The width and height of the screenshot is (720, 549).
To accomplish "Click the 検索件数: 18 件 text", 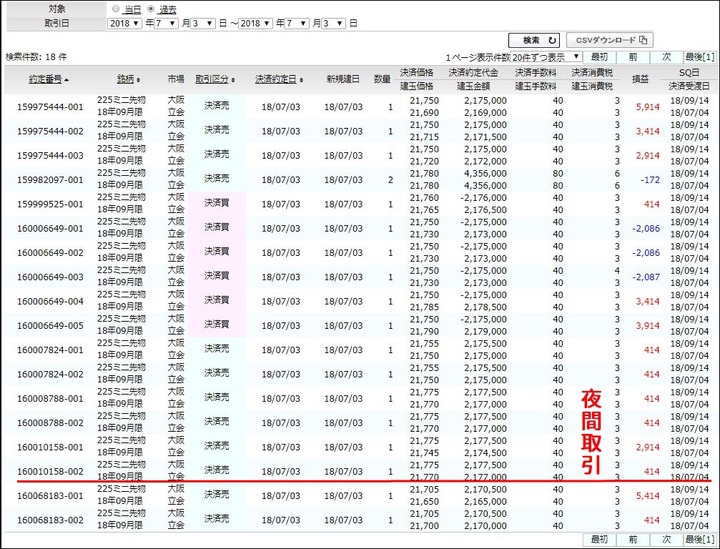I will pyautogui.click(x=36, y=57).
